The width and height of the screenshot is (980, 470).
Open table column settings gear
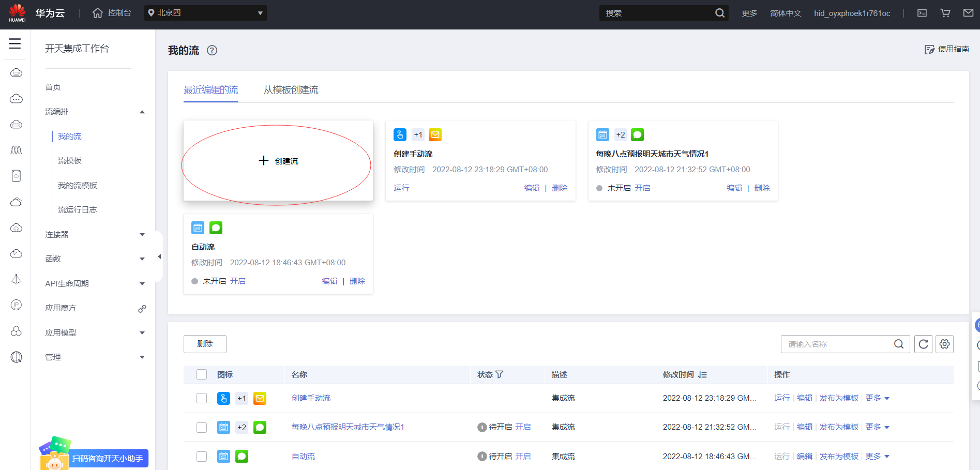click(x=945, y=344)
